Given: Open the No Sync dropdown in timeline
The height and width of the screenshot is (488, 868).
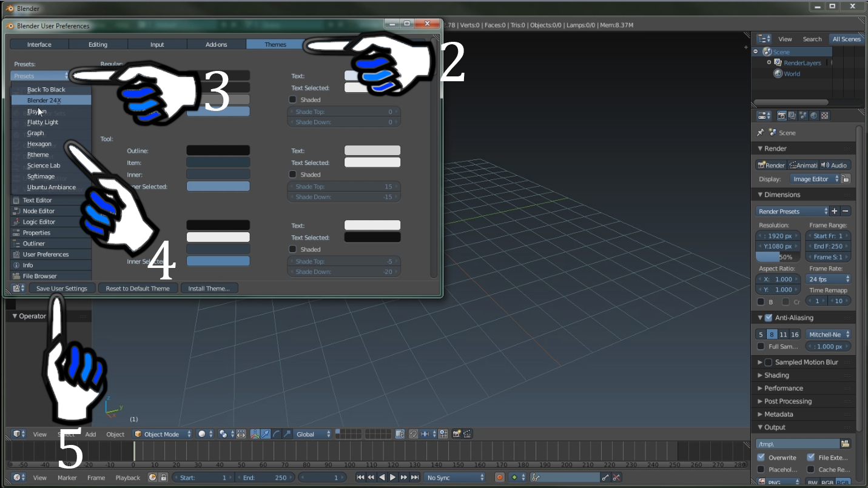Looking at the screenshot, I should pyautogui.click(x=455, y=478).
